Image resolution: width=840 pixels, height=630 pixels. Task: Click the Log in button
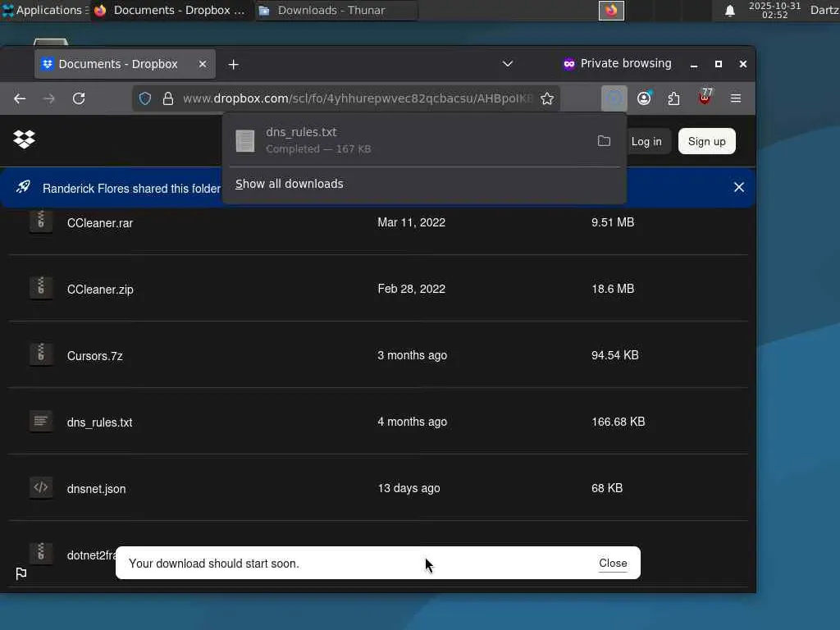click(646, 141)
